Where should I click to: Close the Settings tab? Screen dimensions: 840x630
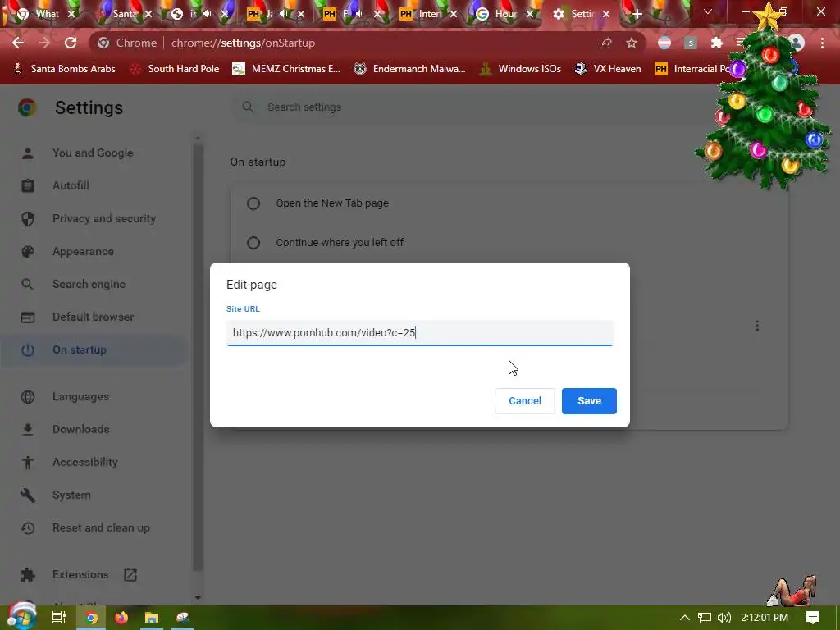click(606, 14)
